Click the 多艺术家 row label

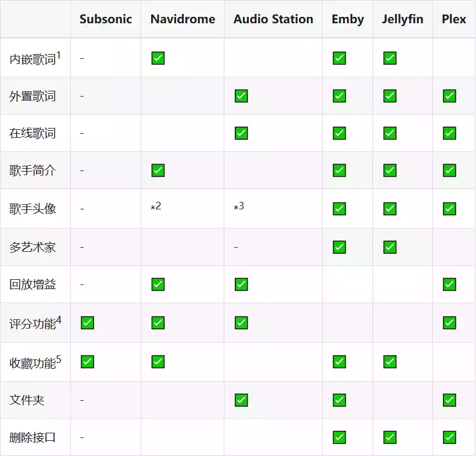[x=31, y=247]
